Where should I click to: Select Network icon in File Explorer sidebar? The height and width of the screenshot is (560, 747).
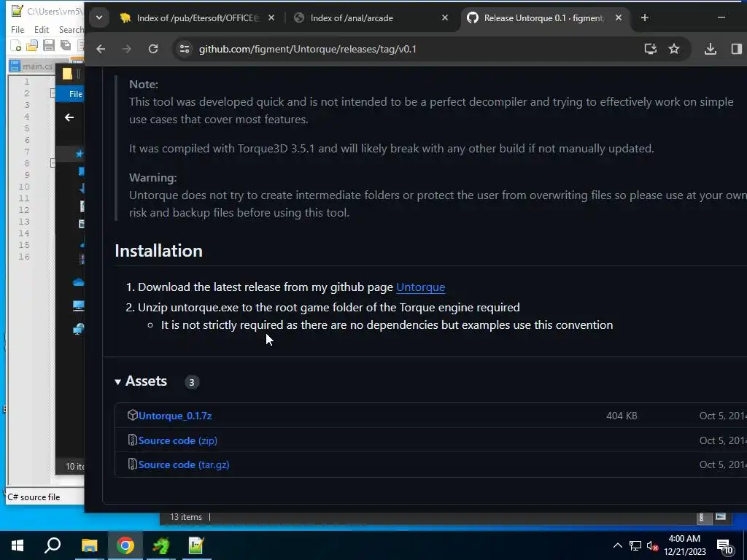click(79, 329)
